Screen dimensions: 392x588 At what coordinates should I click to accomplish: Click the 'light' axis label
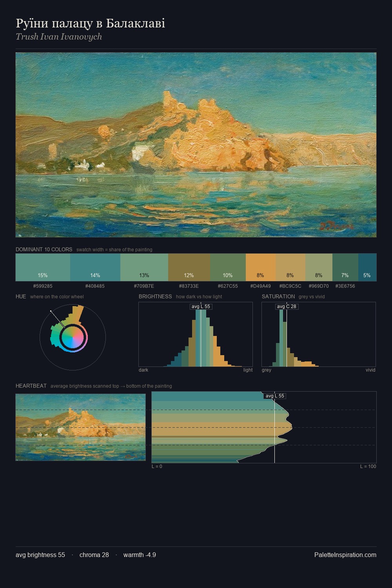click(248, 370)
